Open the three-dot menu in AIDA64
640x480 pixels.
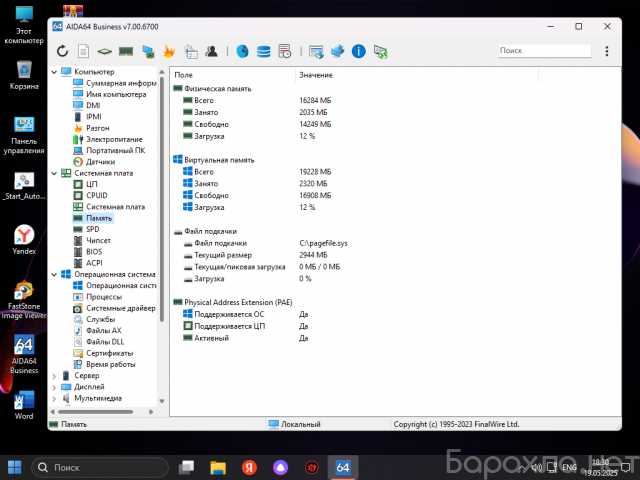click(607, 51)
